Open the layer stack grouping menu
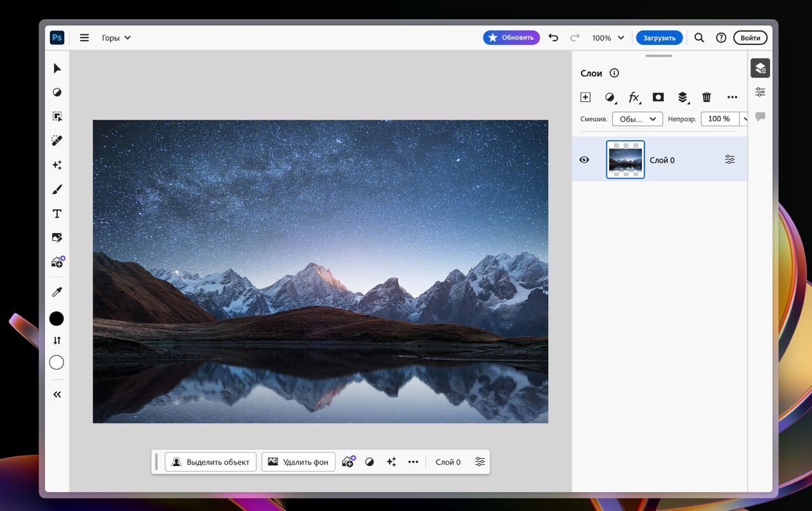812x511 pixels. pyautogui.click(x=683, y=97)
